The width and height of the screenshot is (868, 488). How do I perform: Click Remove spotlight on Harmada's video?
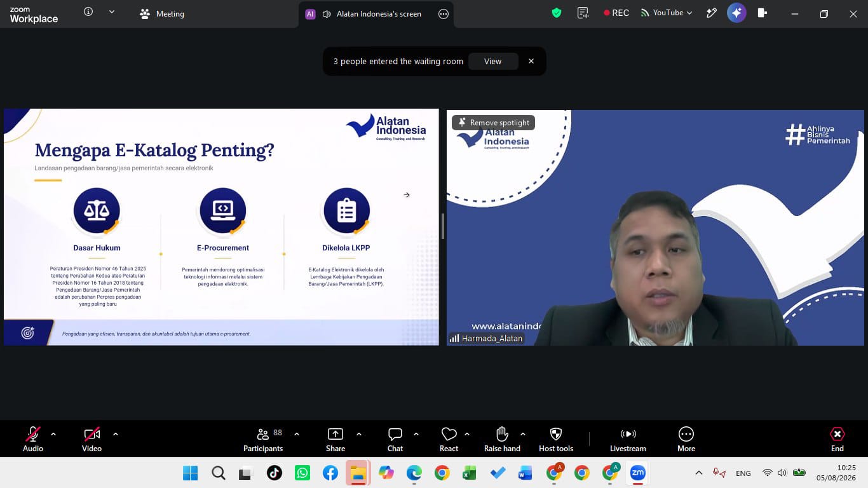click(493, 123)
